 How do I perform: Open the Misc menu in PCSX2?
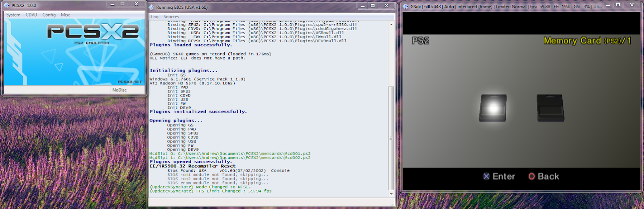[x=65, y=15]
